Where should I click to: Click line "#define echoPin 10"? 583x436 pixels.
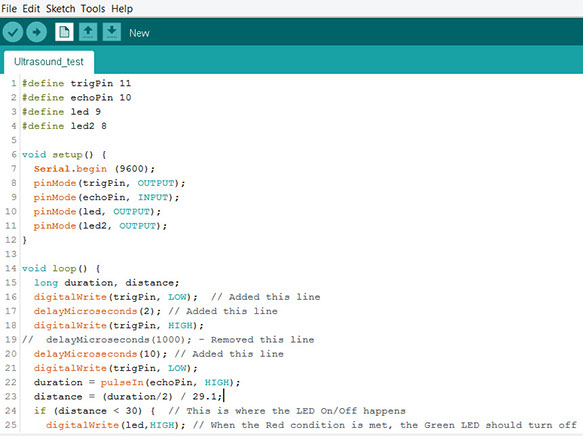[x=76, y=97]
